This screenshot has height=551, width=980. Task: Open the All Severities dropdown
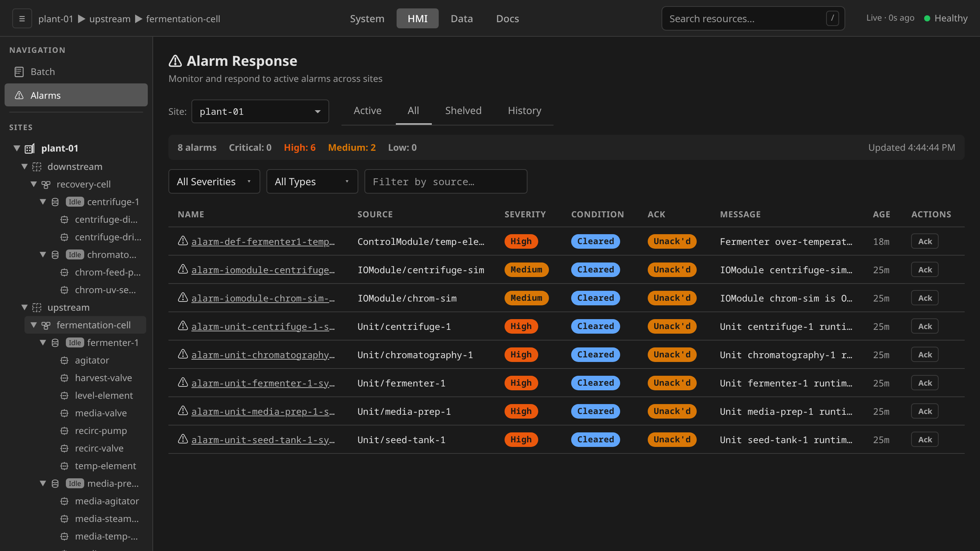tap(214, 181)
